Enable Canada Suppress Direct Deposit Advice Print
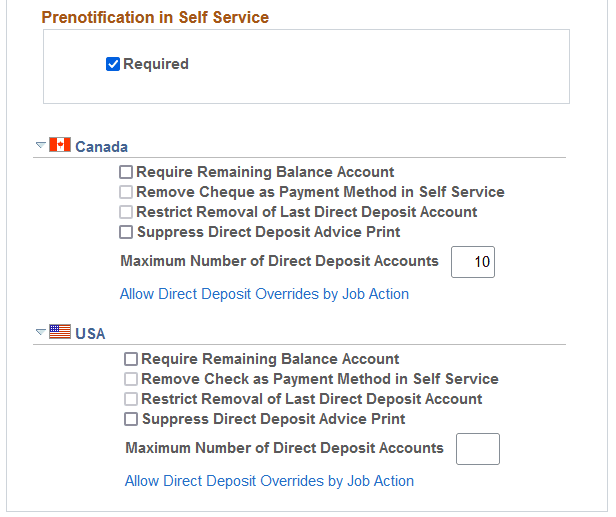The height and width of the screenshot is (517, 616). pyautogui.click(x=126, y=232)
